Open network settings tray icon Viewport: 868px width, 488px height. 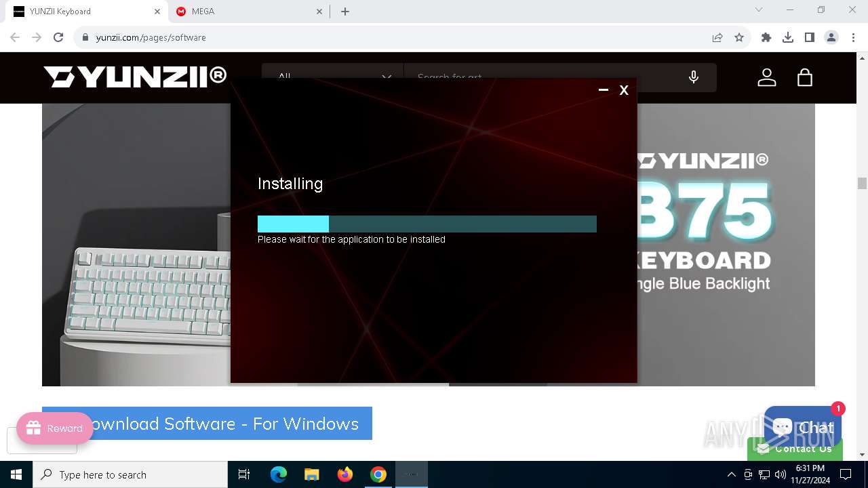pyautogui.click(x=764, y=474)
